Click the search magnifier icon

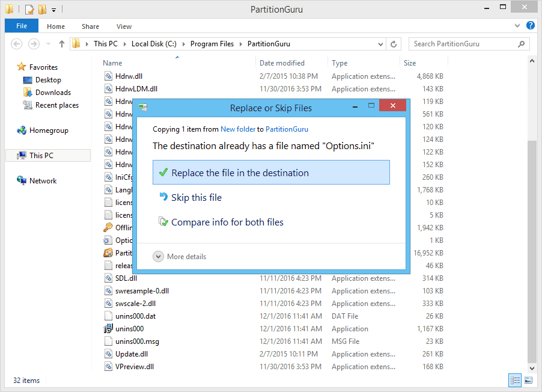click(x=521, y=44)
